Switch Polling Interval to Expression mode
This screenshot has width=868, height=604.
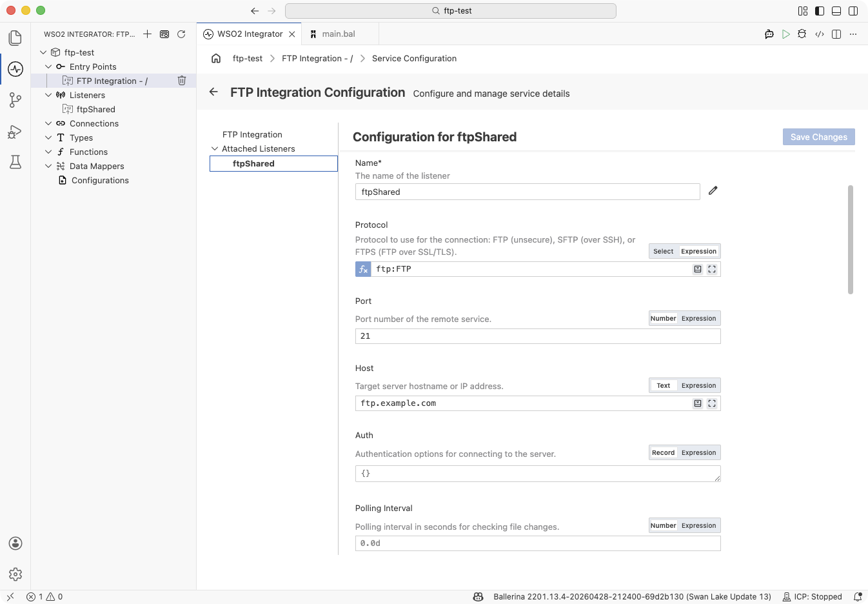pos(698,526)
